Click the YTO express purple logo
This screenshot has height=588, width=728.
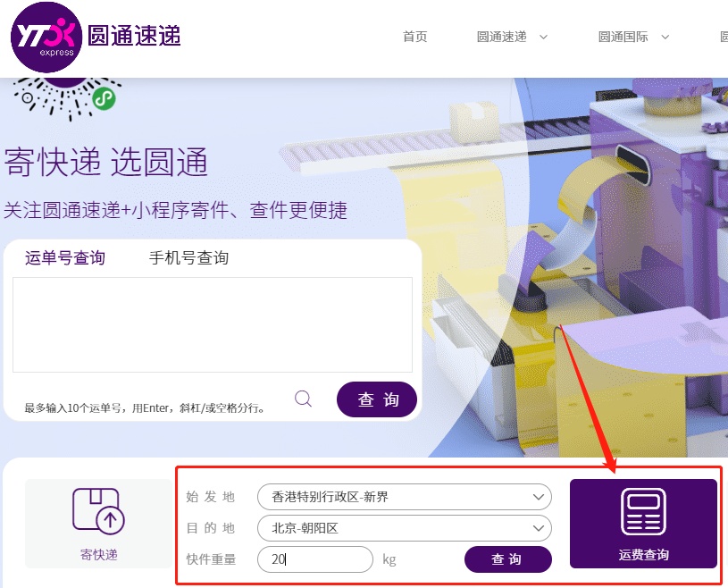pos(46,38)
